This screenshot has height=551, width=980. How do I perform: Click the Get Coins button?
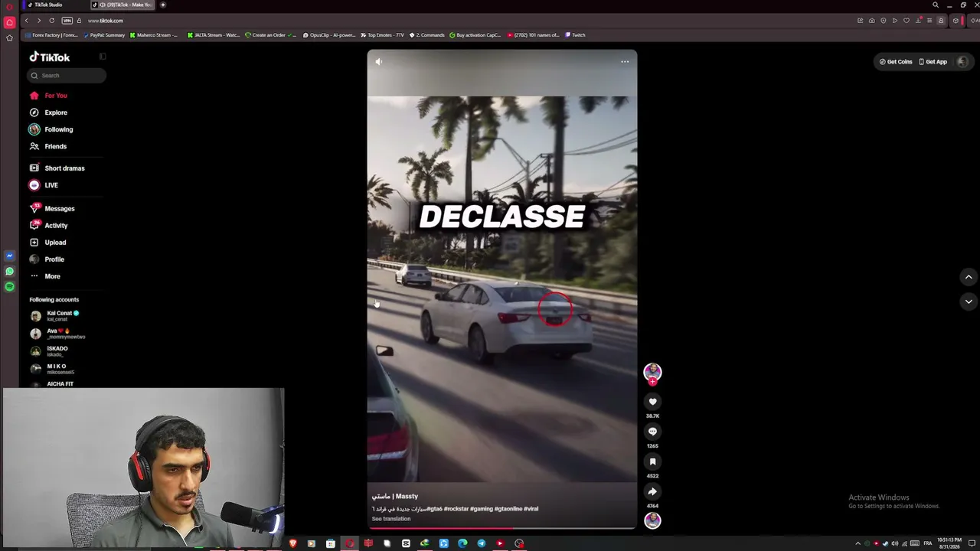(896, 62)
